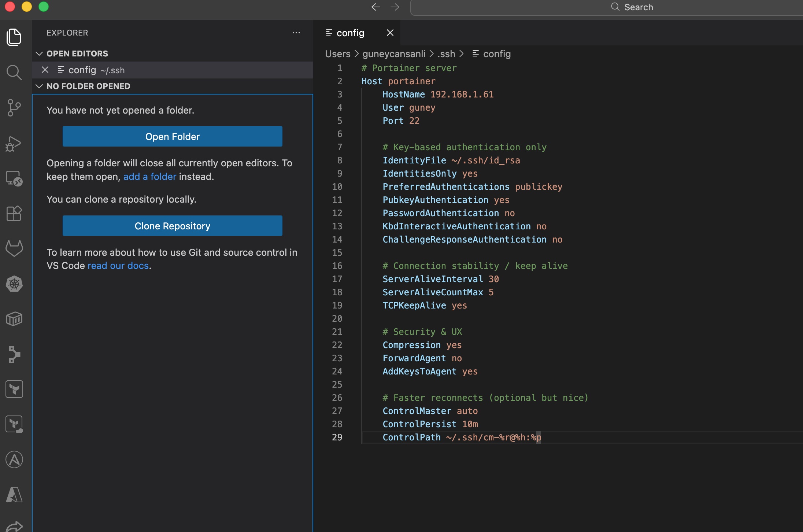
Task: Select the Search icon in the activity bar
Action: (x=14, y=72)
